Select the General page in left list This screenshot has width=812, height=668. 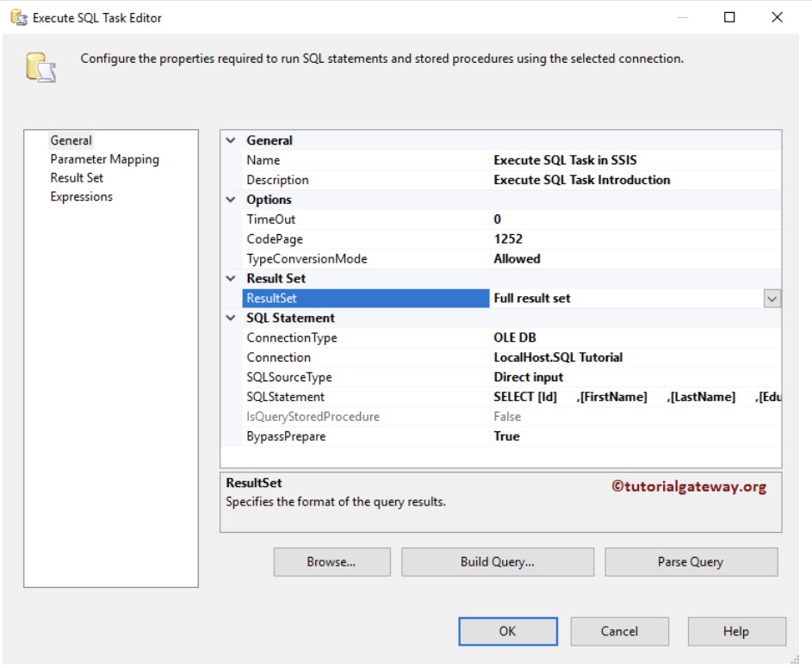click(x=71, y=140)
